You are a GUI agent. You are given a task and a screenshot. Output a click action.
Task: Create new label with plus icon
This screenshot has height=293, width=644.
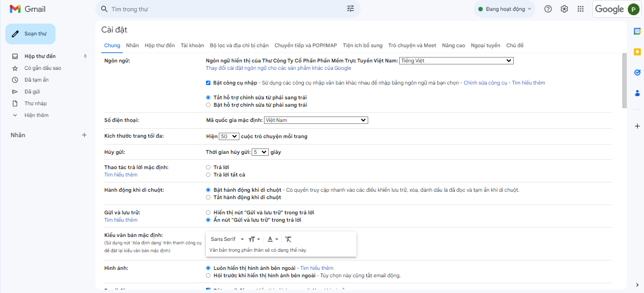point(84,135)
